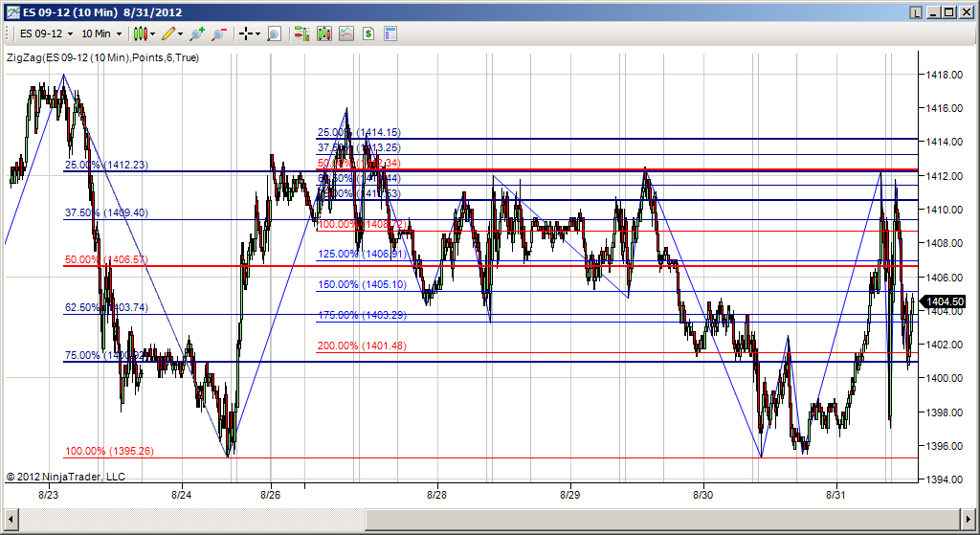This screenshot has width=980, height=535.
Task: Open the chart properties icon
Action: [390, 33]
